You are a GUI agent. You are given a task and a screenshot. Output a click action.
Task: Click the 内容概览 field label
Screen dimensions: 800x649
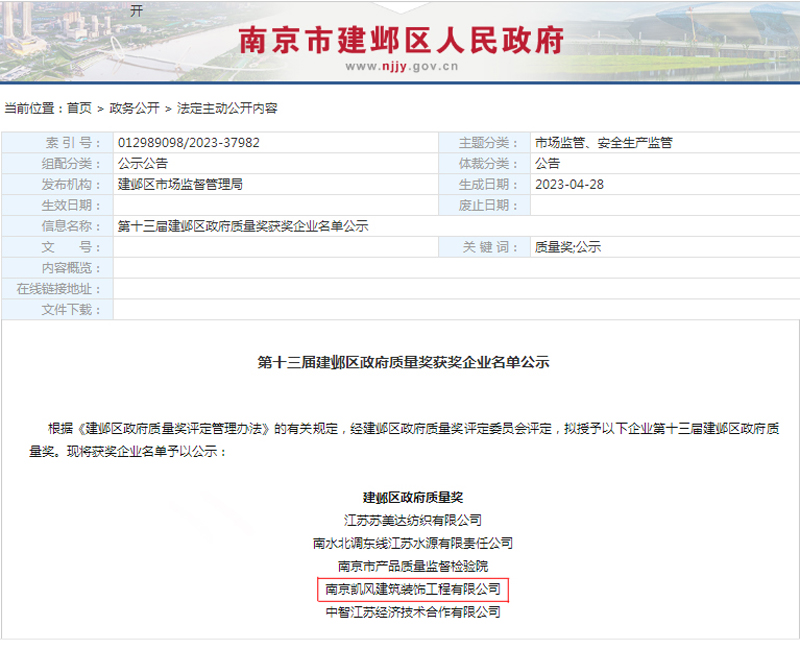71,268
